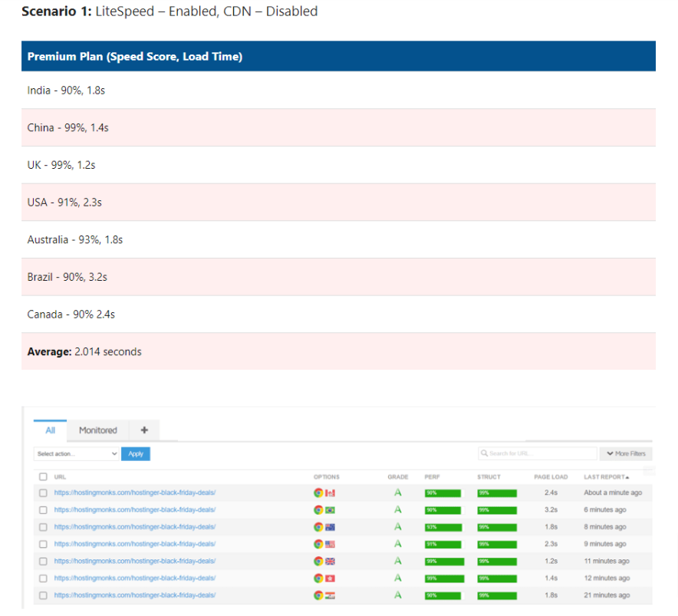This screenshot has height=616, width=678.
Task: Check the checkbox on the first report row
Action: tap(43, 492)
